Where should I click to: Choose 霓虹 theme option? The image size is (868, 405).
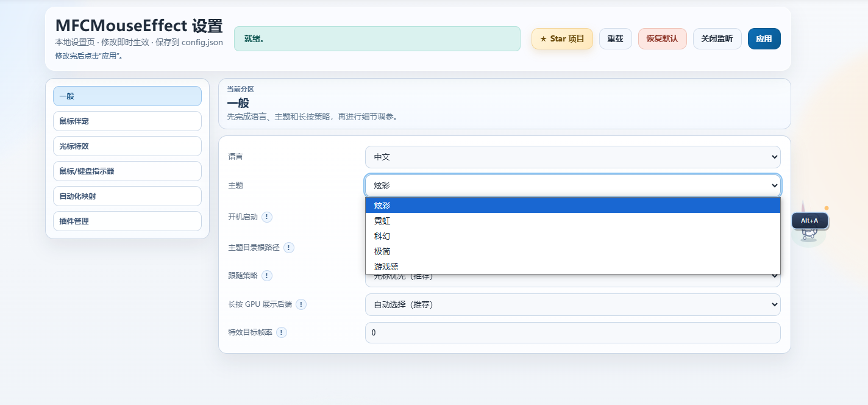point(572,221)
